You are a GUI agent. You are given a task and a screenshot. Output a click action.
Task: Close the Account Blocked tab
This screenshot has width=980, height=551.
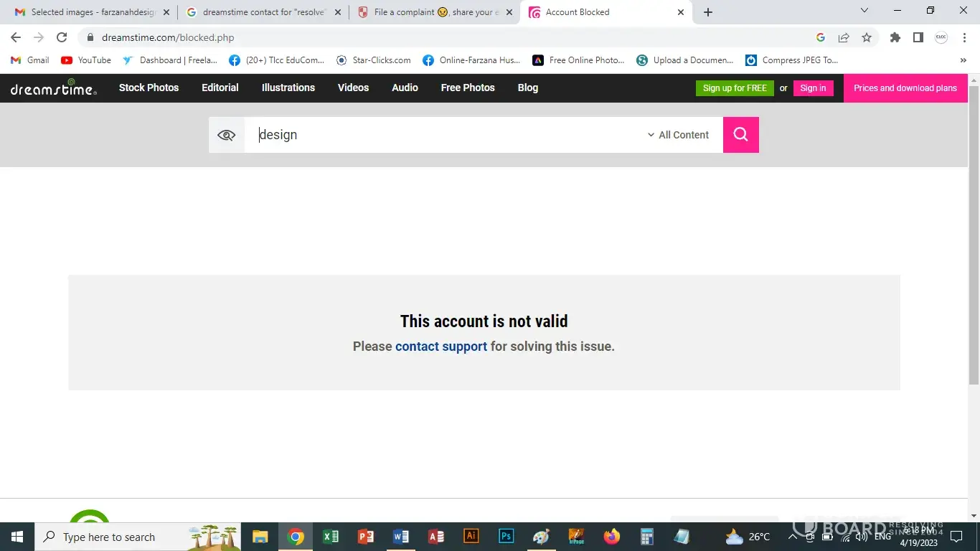coord(681,12)
